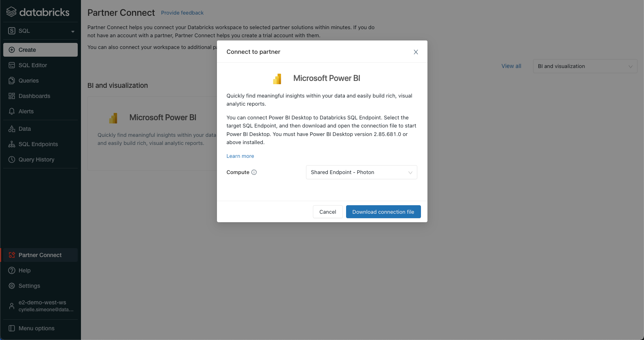This screenshot has width=644, height=340.
Task: Select Settings in the sidebar
Action: click(x=29, y=286)
